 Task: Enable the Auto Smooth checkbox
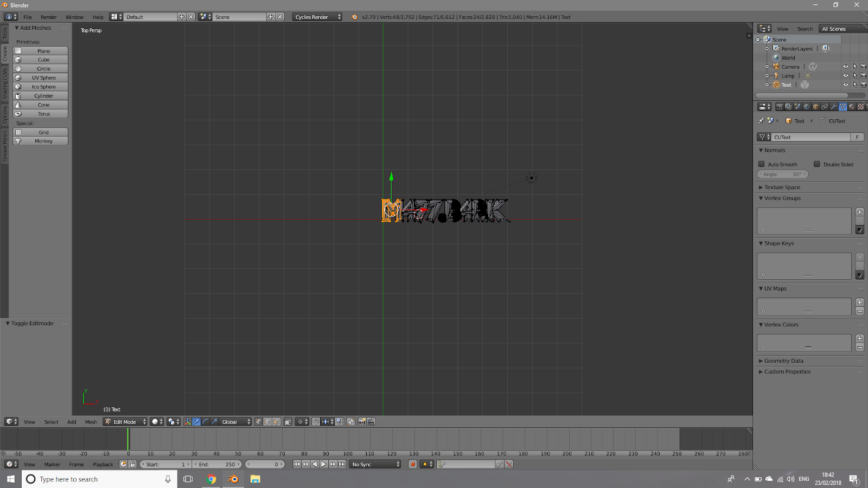(762, 164)
